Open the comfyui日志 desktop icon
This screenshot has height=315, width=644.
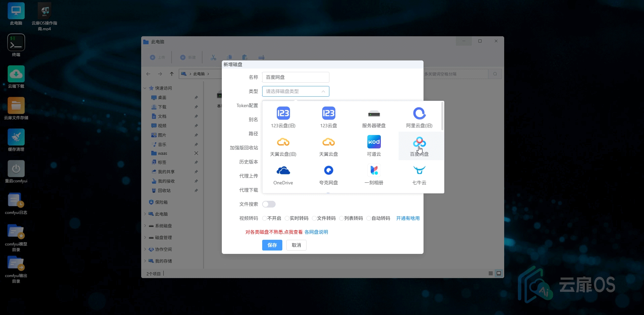[16, 204]
